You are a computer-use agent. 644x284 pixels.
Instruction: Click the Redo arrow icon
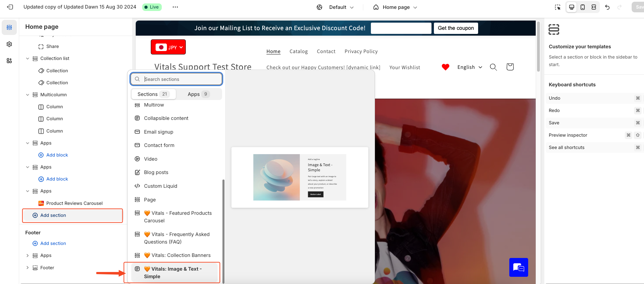point(619,7)
